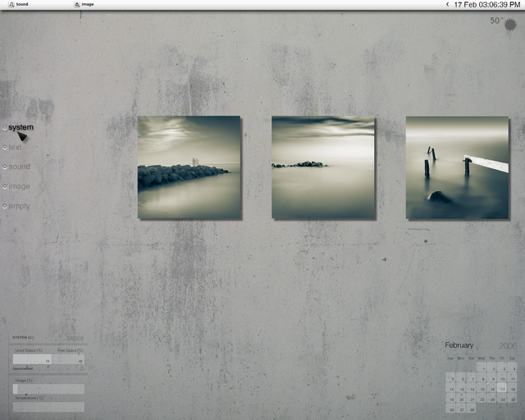
Task: Select February 14 in the calendar
Action: 471,388
